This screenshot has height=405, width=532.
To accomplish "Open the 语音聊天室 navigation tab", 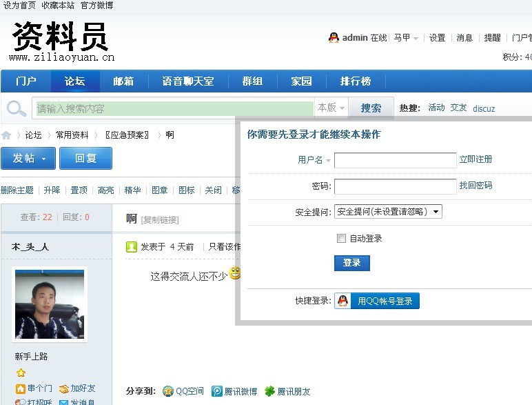I will tap(188, 81).
